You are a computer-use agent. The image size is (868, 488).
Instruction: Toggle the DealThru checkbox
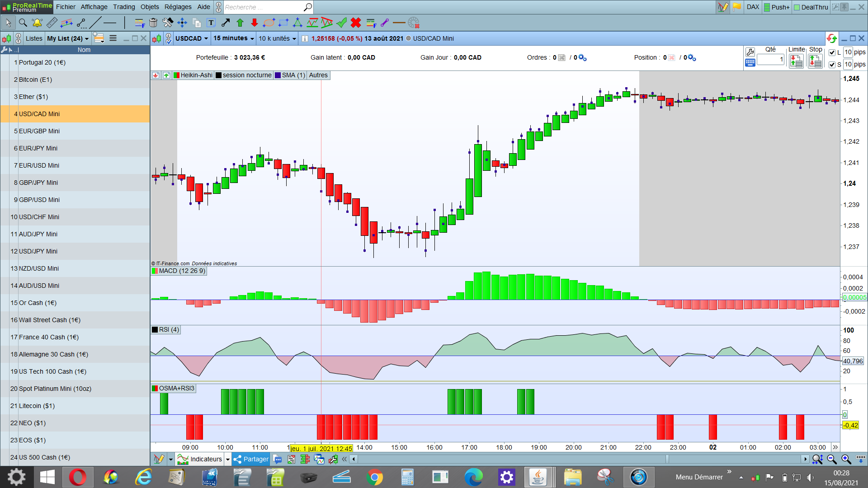797,7
